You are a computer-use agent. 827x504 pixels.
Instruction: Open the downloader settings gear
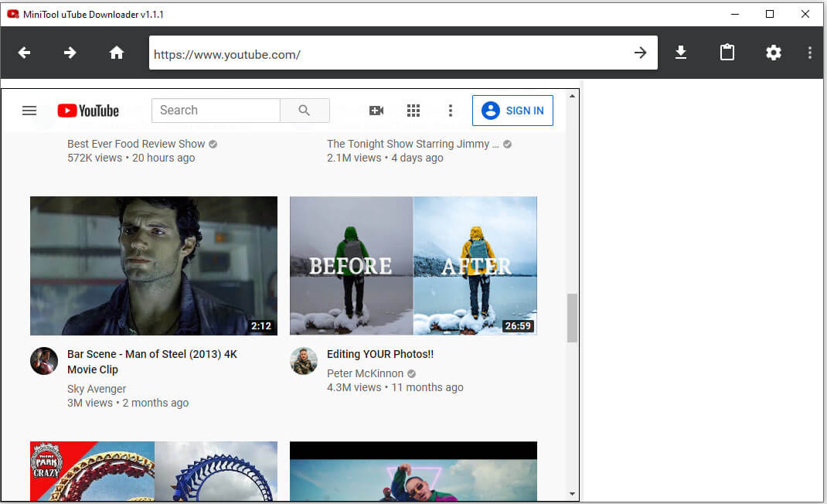(x=774, y=52)
